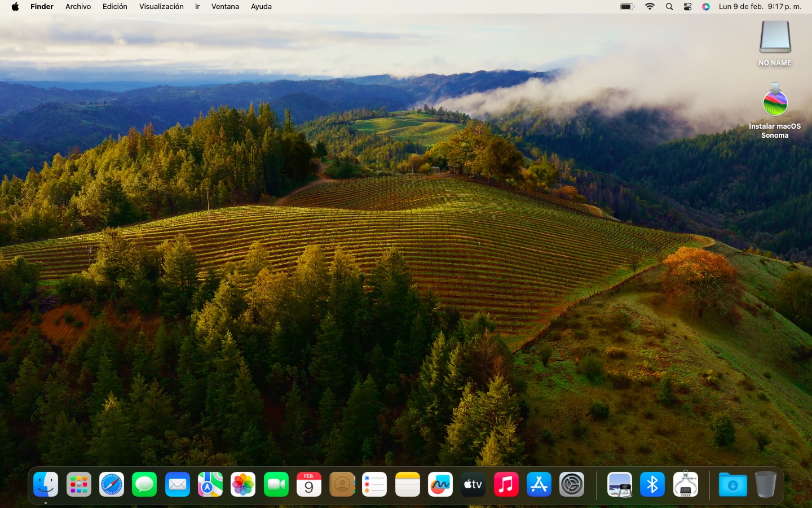
Task: Open System Settings gear in Dock
Action: (x=572, y=485)
